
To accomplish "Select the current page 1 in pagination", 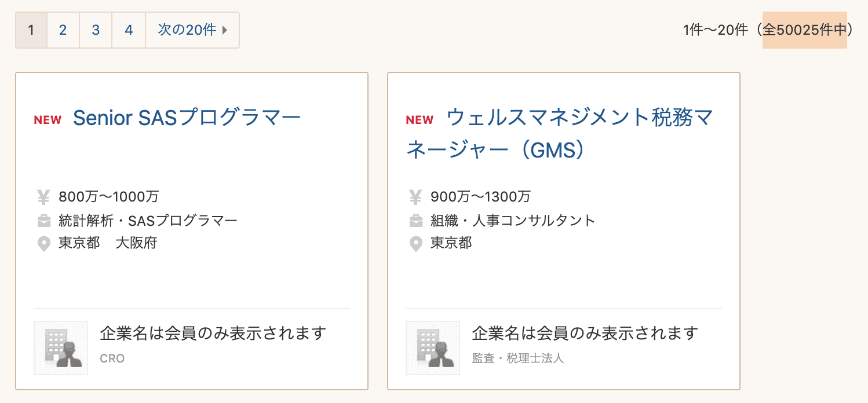I will (x=31, y=30).
